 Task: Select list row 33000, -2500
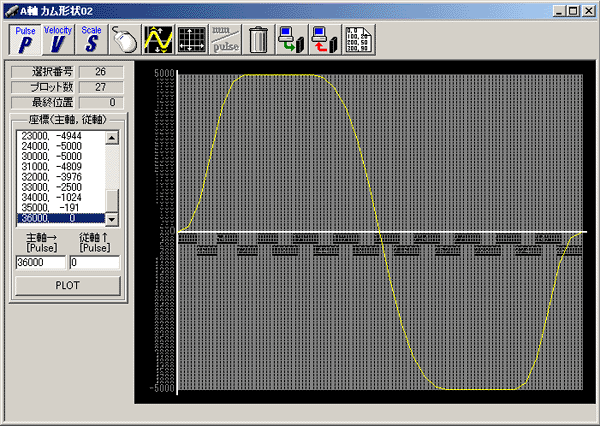tap(61, 187)
